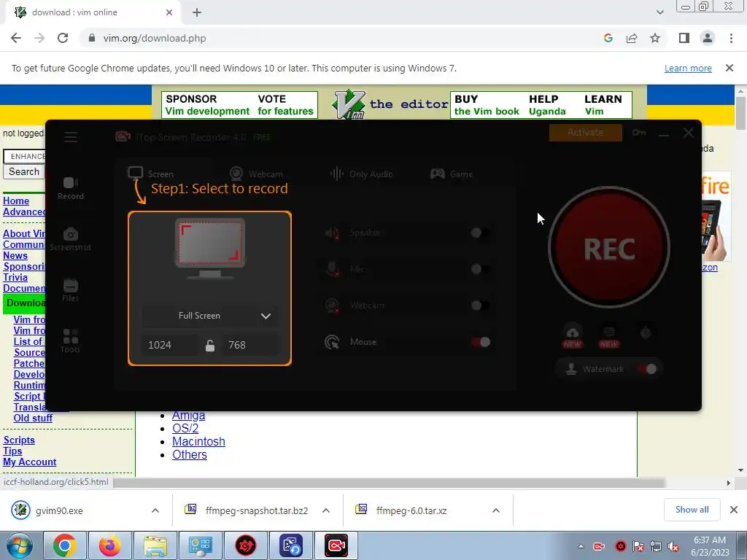Disable the Watermark toggle
The height and width of the screenshot is (560, 747).
(648, 369)
